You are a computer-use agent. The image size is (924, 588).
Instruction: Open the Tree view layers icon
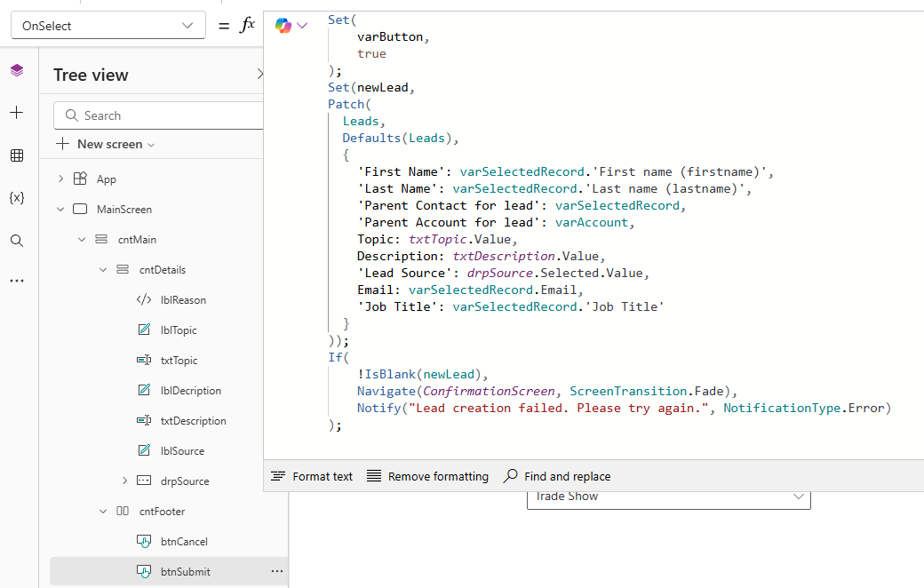[17, 71]
